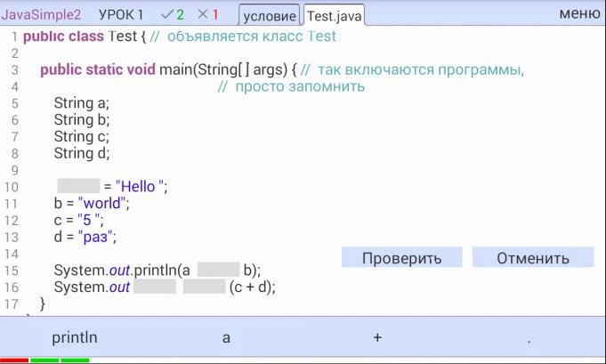606x364 pixels.
Task: Switch to the Test.java tab
Action: coord(335,15)
